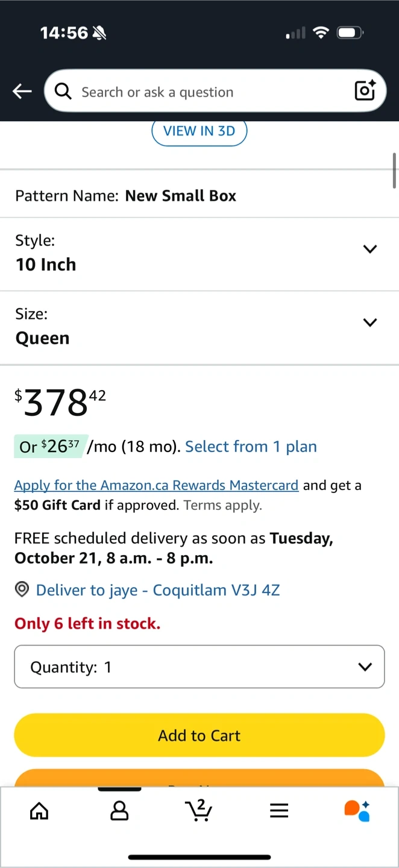Tap the delivery location pin icon
This screenshot has height=868, width=399.
(22, 590)
